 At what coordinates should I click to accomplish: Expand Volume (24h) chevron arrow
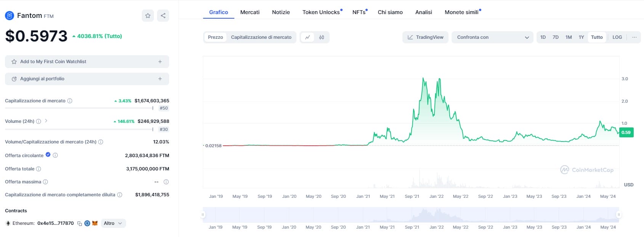point(46,121)
